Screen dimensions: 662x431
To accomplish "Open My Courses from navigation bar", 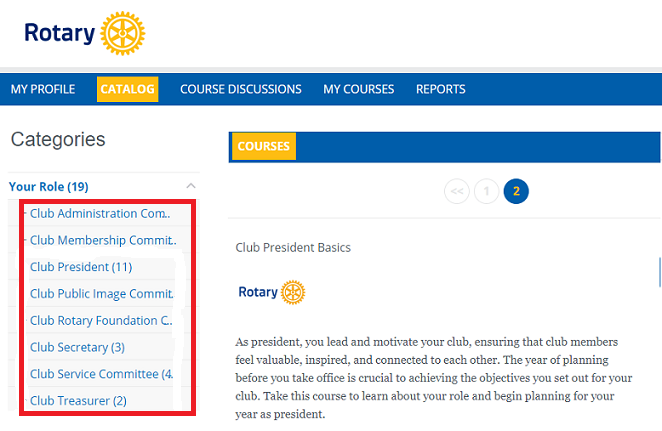I will tap(358, 89).
